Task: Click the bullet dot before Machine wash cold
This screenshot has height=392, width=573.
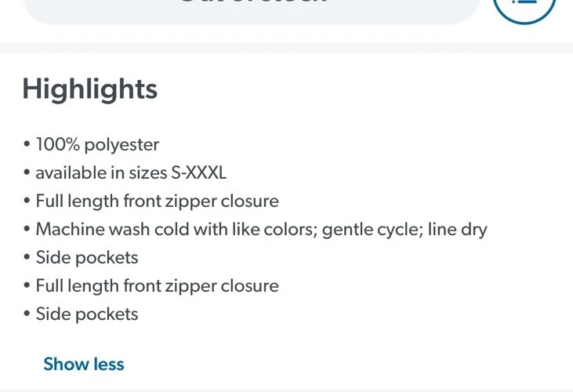Action: [x=27, y=229]
